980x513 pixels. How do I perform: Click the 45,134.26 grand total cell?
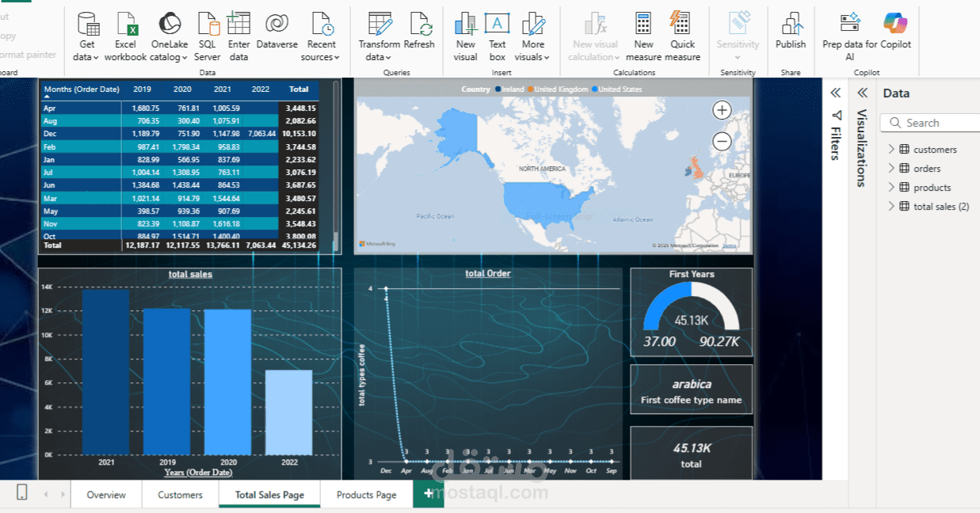point(299,245)
